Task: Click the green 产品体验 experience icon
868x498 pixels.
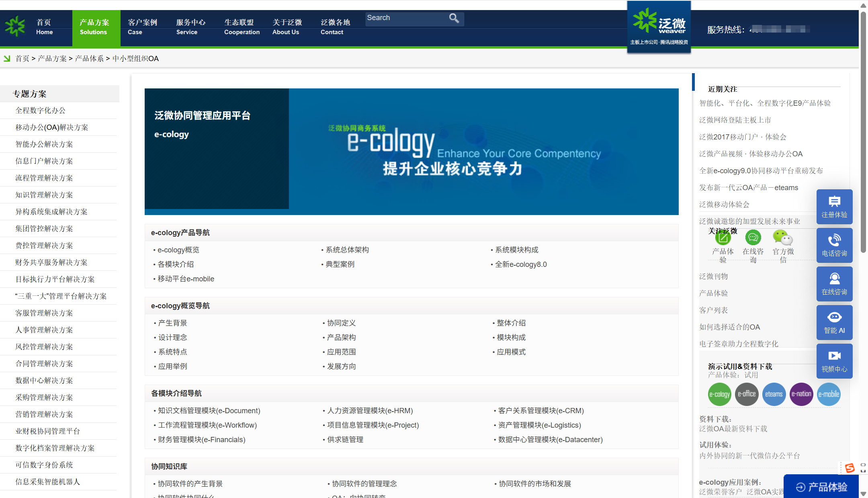Action: coord(723,238)
